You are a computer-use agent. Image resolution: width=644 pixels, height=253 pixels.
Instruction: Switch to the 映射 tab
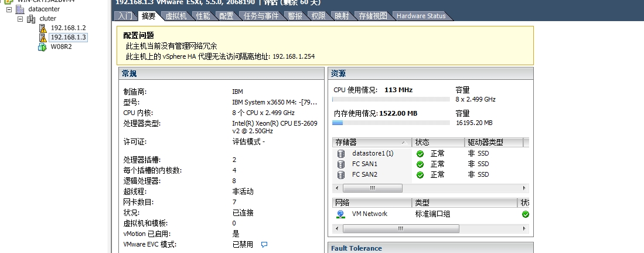pyautogui.click(x=342, y=16)
